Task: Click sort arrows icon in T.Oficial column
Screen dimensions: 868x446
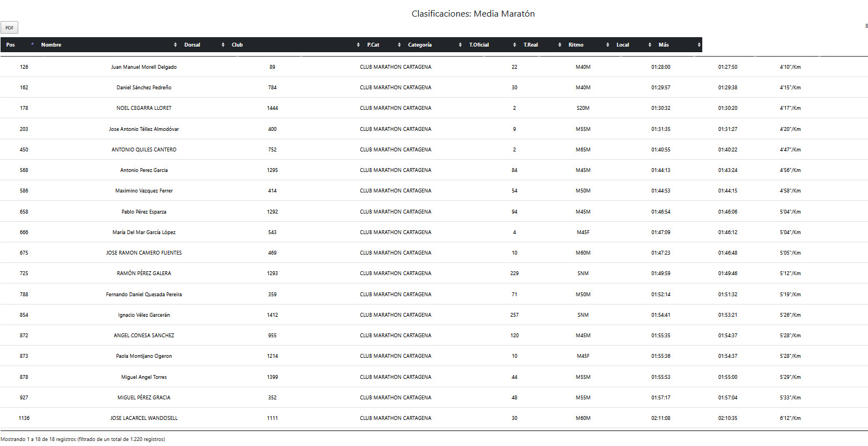Action: 515,45
